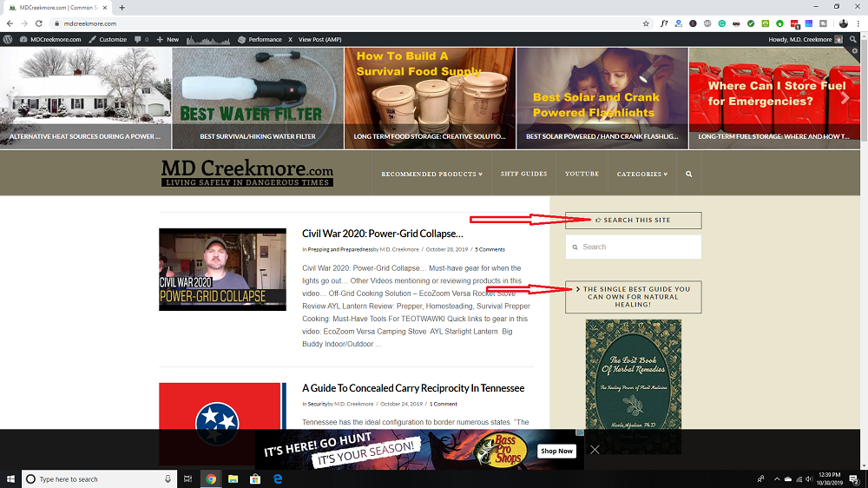Click the M.D. Creekmore author link of Civil War post
The image size is (868, 488).
399,249
